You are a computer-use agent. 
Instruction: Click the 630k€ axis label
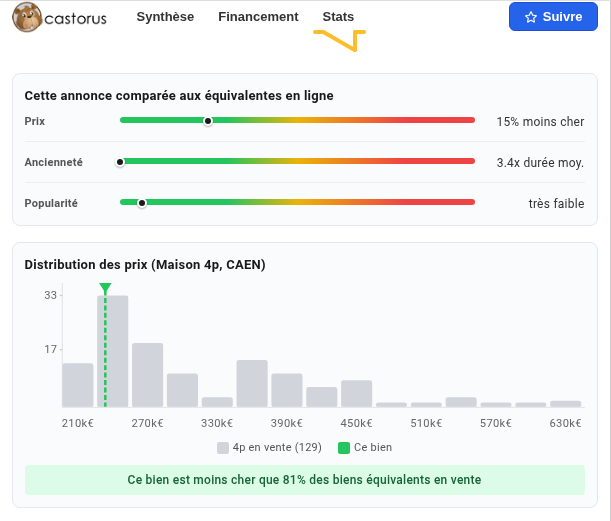point(565,423)
